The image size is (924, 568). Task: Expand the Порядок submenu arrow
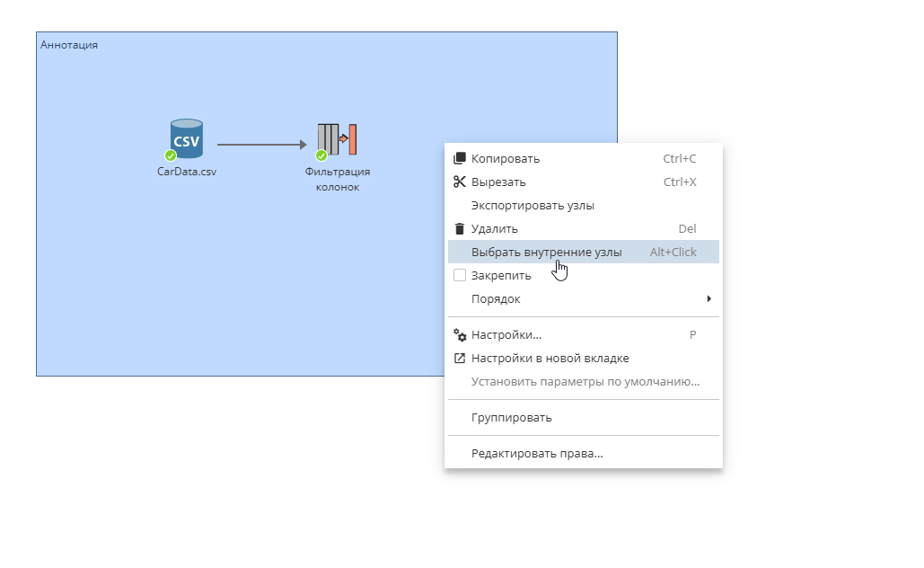pos(708,298)
